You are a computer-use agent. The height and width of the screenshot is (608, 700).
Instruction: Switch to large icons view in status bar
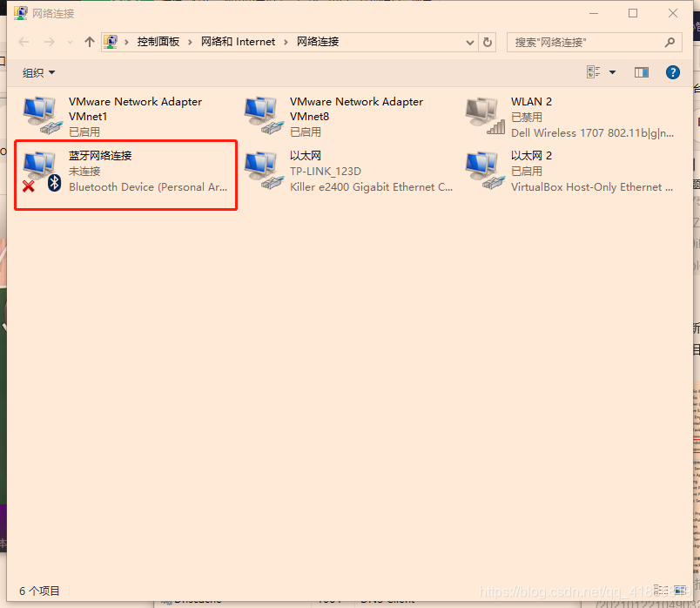click(679, 591)
